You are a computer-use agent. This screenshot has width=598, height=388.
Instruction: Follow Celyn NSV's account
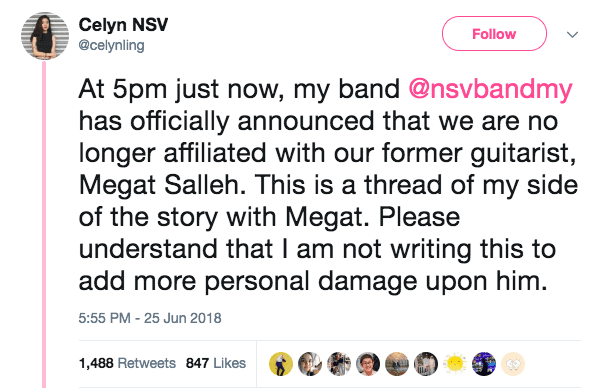pyautogui.click(x=494, y=34)
